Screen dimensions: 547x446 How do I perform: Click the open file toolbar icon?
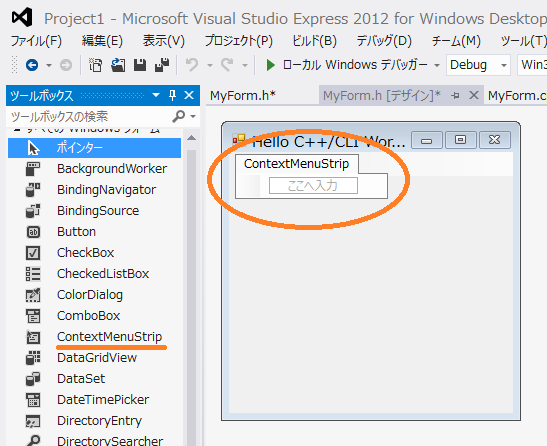pyautogui.click(x=118, y=65)
